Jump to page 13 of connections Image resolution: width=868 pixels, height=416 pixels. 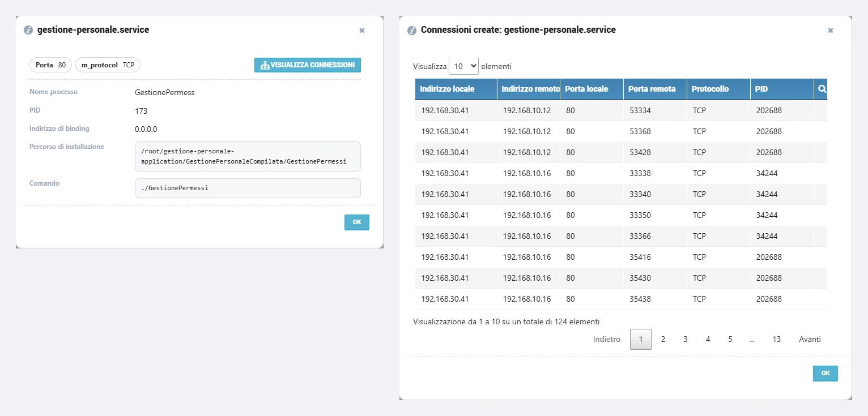[x=776, y=340]
